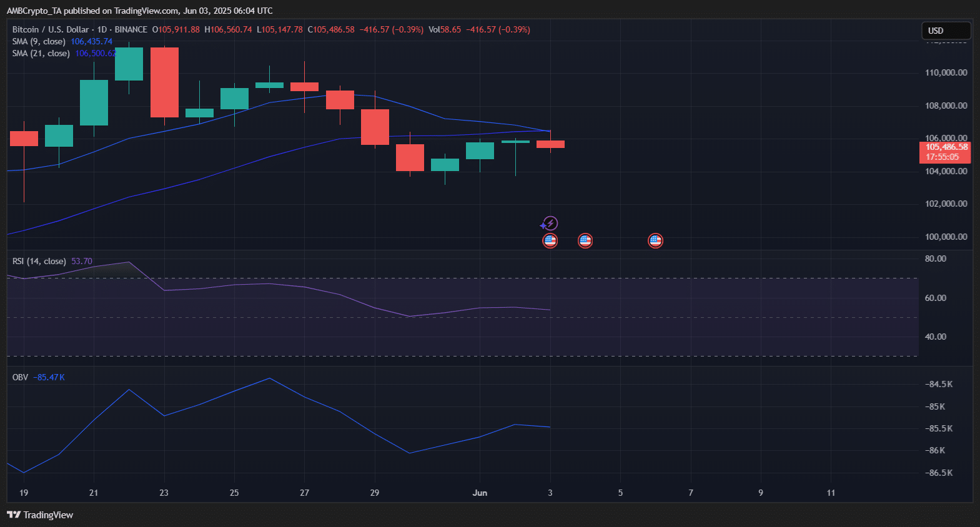Image resolution: width=980 pixels, height=527 pixels.
Task: Click the purple lightning event icon
Action: click(x=550, y=224)
